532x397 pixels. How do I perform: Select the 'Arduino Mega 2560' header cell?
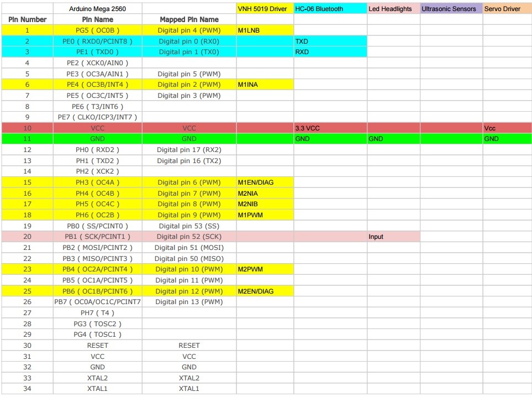[x=97, y=9]
